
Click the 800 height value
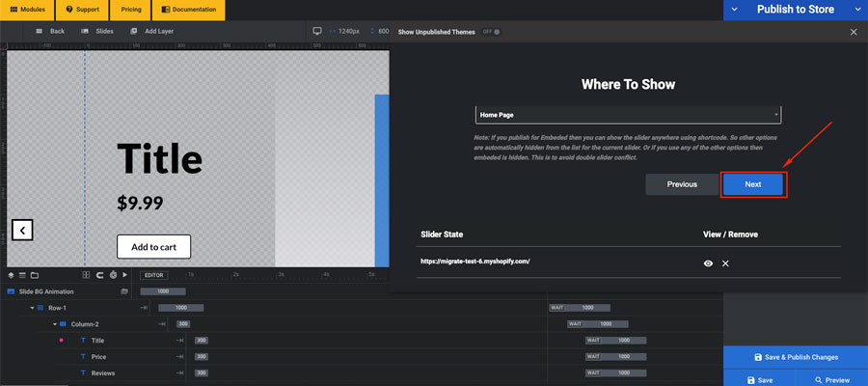point(383,31)
